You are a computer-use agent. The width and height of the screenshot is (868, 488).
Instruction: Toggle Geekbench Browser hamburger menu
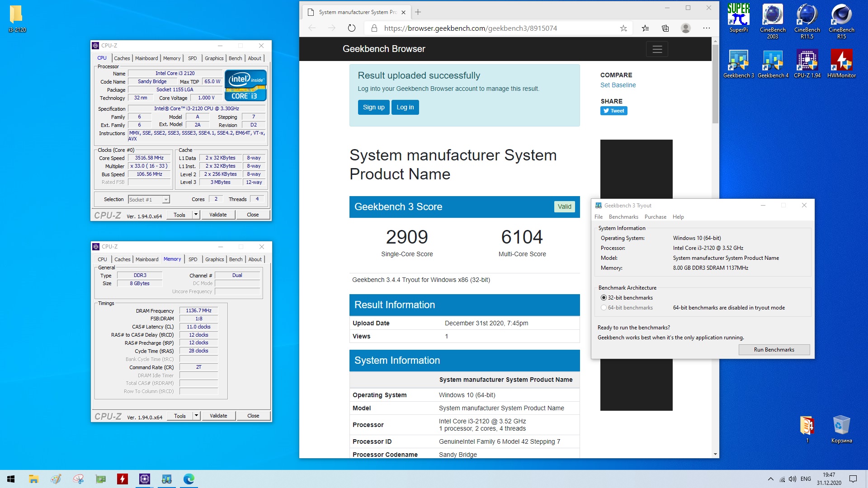(x=657, y=49)
